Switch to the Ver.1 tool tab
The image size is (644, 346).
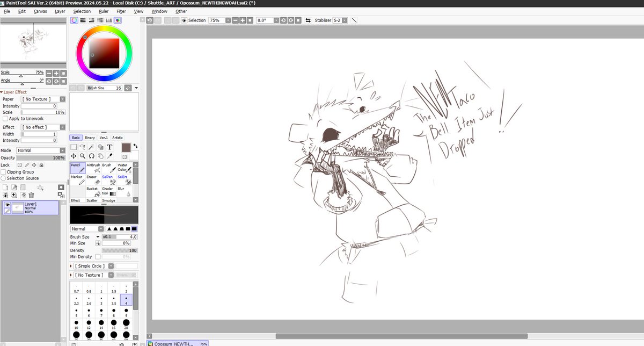[x=104, y=138]
